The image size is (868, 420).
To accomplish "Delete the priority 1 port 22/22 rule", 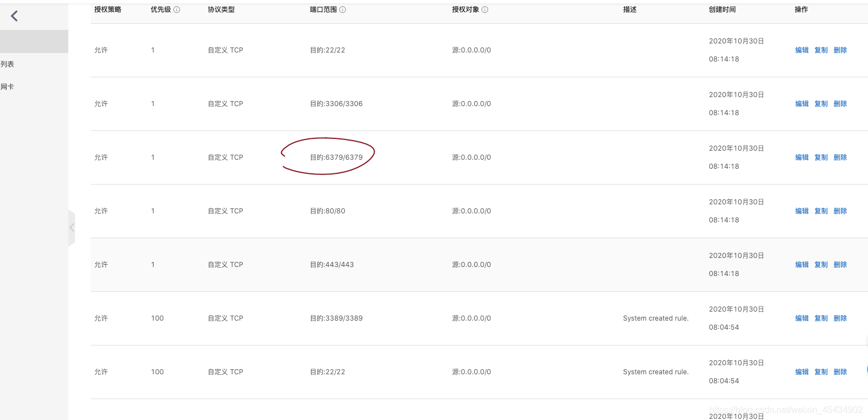I will pos(840,50).
